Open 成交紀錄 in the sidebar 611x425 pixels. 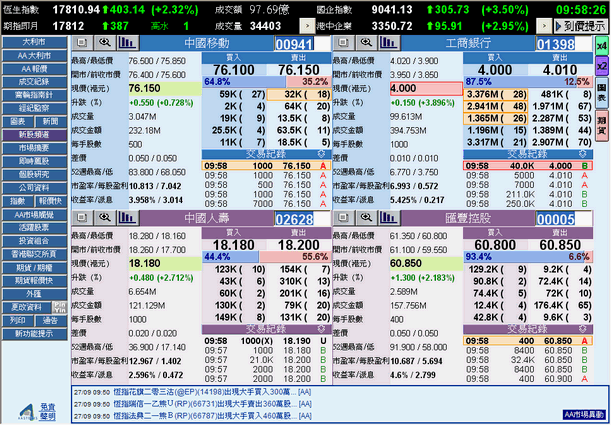[x=35, y=82]
